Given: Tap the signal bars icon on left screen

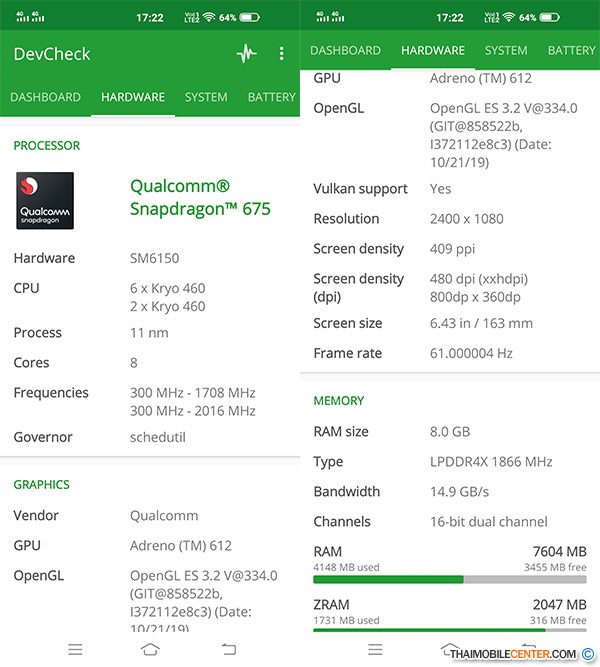Looking at the screenshot, I should (30, 17).
